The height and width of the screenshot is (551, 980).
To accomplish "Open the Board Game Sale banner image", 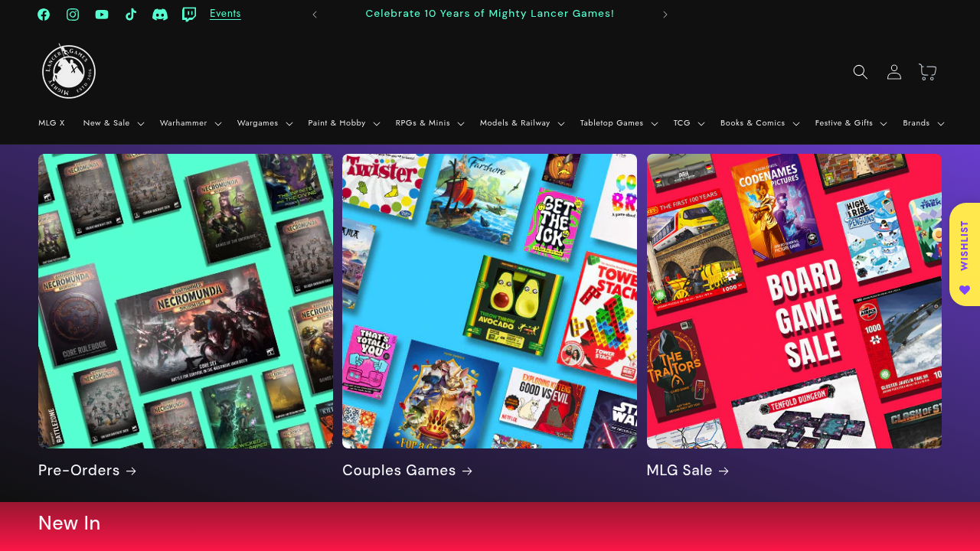I will tap(794, 301).
